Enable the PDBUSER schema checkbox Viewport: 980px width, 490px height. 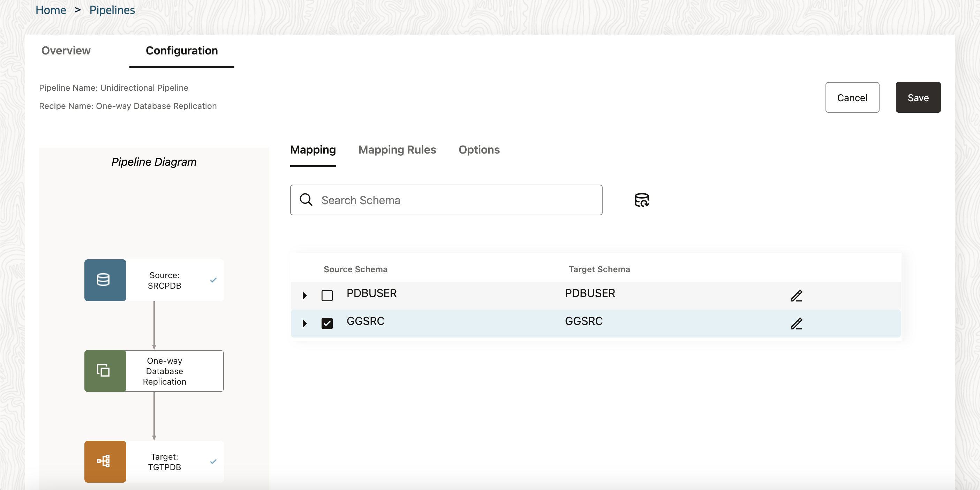tap(327, 296)
